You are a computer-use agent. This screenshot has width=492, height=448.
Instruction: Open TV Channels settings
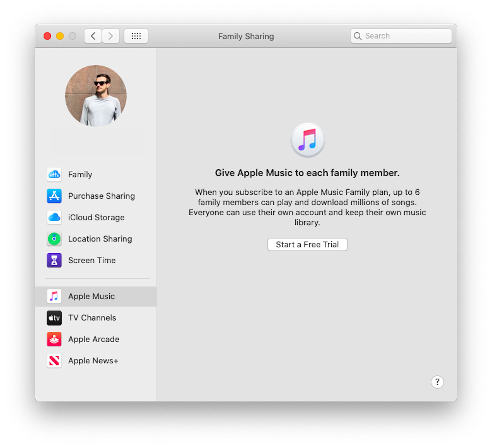coord(92,318)
